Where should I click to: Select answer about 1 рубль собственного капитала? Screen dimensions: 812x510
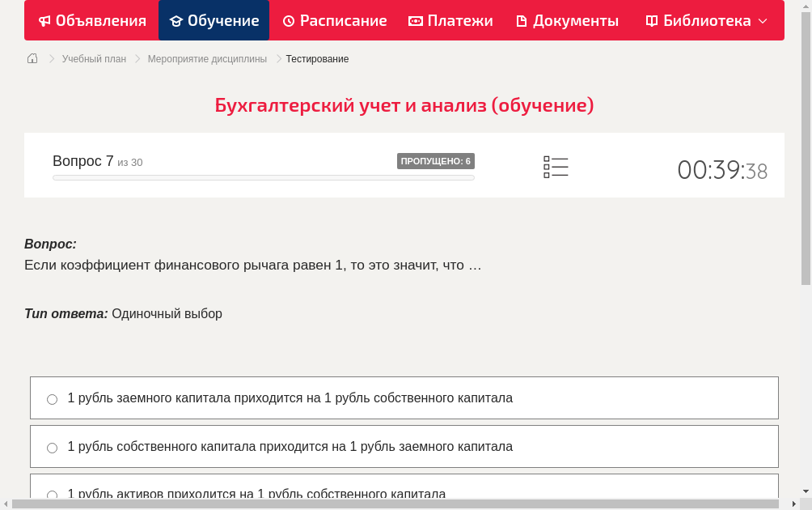tap(52, 447)
